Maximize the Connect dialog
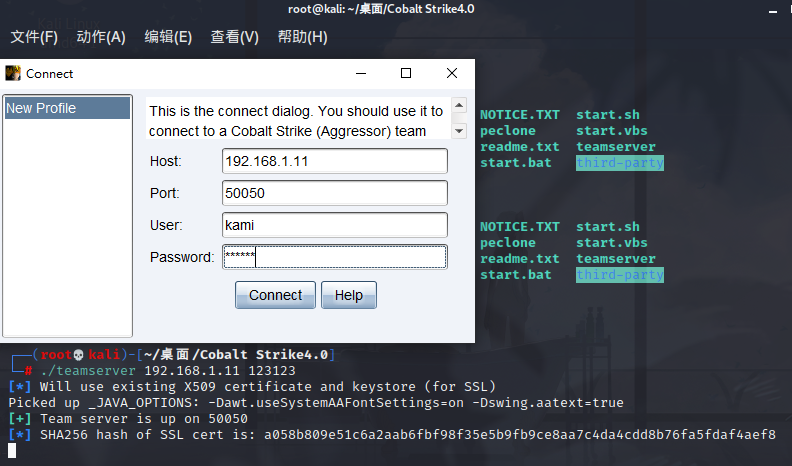The image size is (792, 466). (x=406, y=73)
